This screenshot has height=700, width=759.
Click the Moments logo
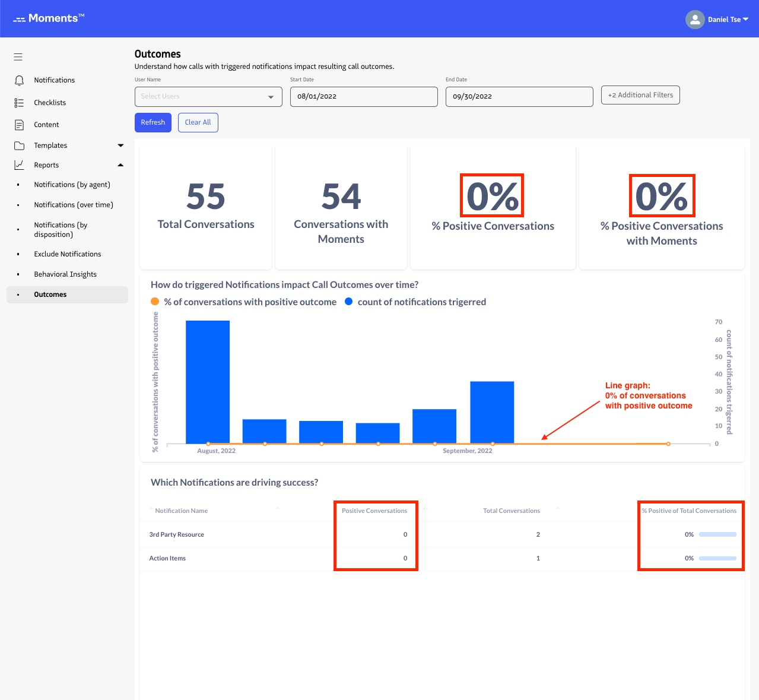coord(49,18)
